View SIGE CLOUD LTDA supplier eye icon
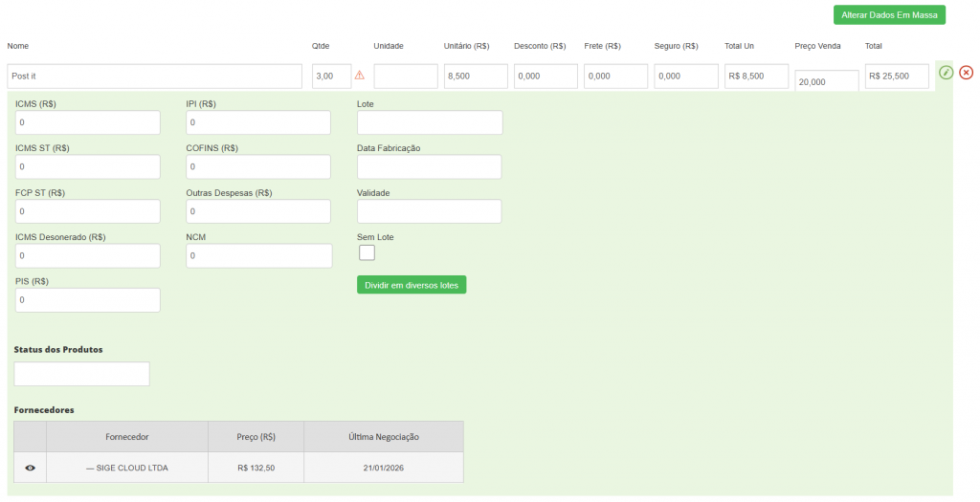Screen dimensions: 980x502 [31, 468]
